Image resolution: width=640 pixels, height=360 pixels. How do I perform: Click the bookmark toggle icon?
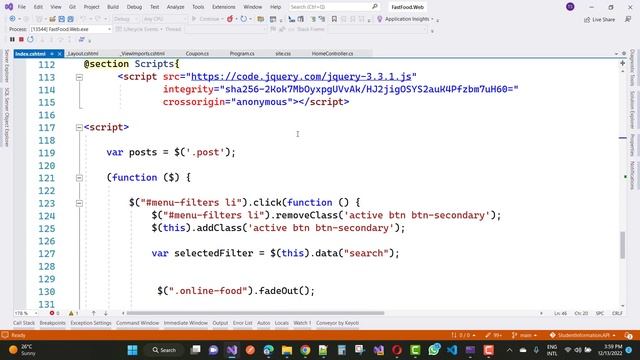pos(334,19)
